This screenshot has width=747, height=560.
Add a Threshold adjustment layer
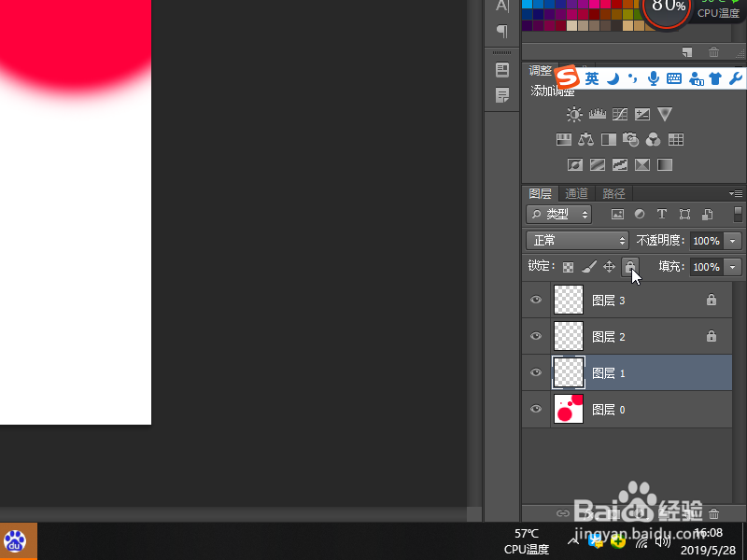click(620, 165)
